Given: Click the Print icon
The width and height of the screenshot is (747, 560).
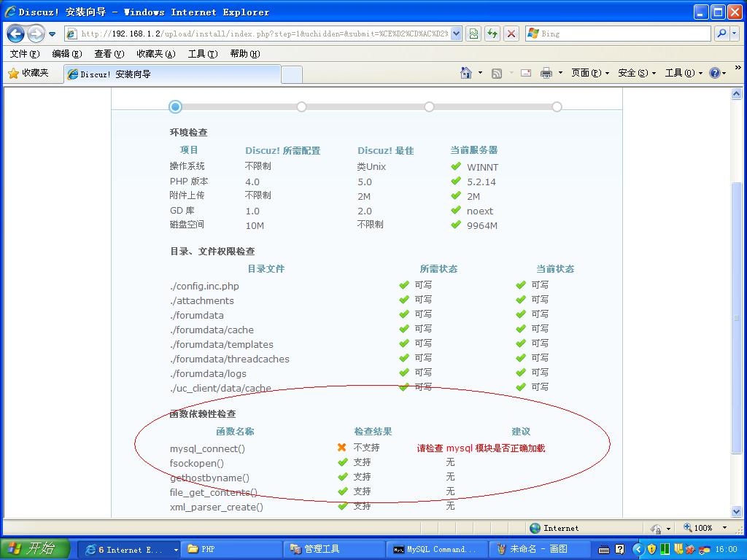Looking at the screenshot, I should [546, 73].
